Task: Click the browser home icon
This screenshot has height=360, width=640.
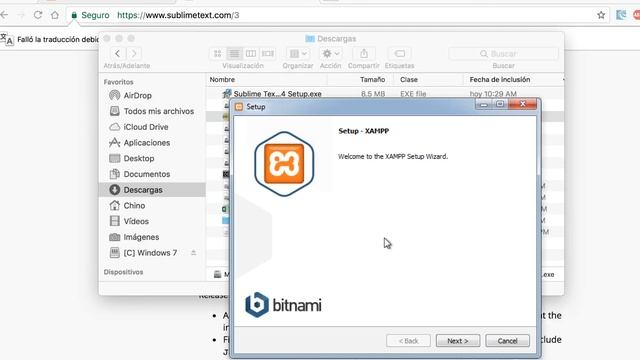Action: [x=55, y=15]
